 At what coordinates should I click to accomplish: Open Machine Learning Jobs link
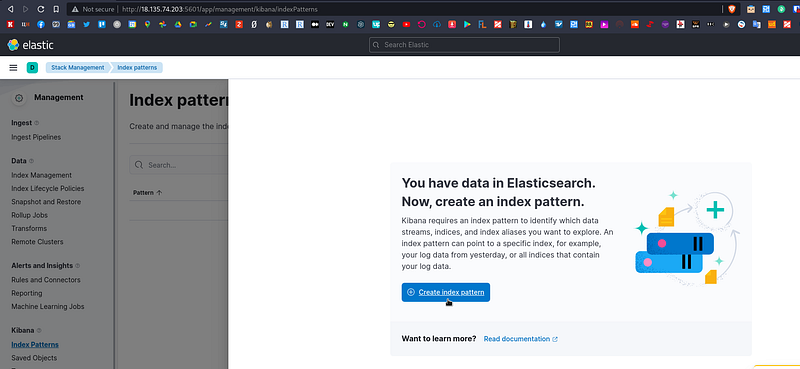coord(47,307)
